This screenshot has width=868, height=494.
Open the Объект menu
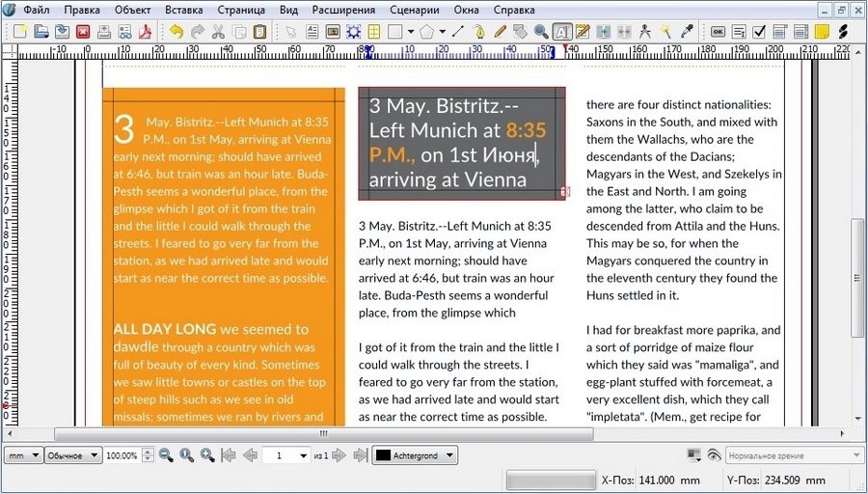133,10
